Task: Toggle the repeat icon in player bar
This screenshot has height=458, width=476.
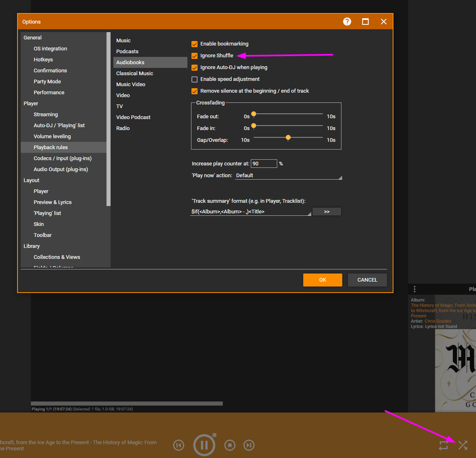Action: click(x=443, y=445)
